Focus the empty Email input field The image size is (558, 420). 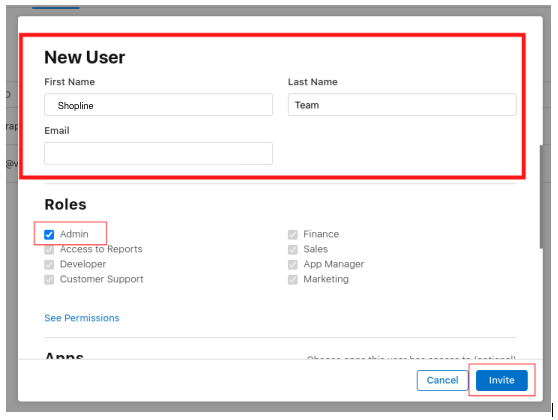[158, 153]
